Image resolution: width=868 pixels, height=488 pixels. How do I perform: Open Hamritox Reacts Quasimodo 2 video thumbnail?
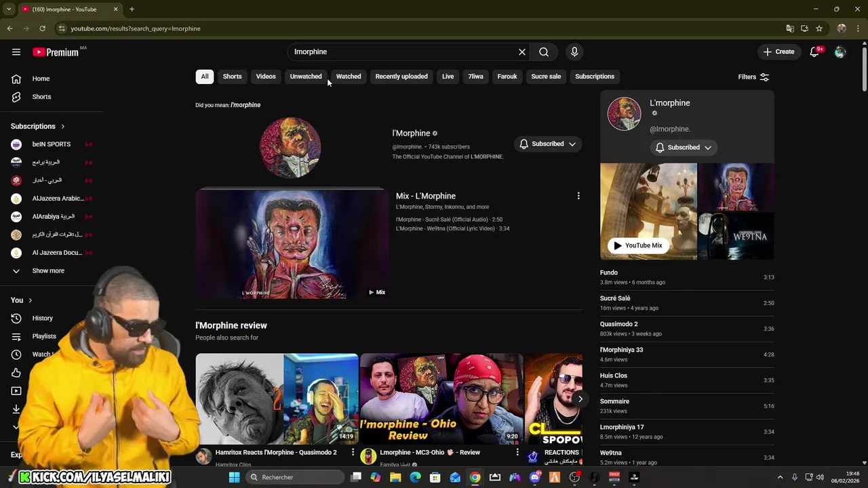point(277,399)
